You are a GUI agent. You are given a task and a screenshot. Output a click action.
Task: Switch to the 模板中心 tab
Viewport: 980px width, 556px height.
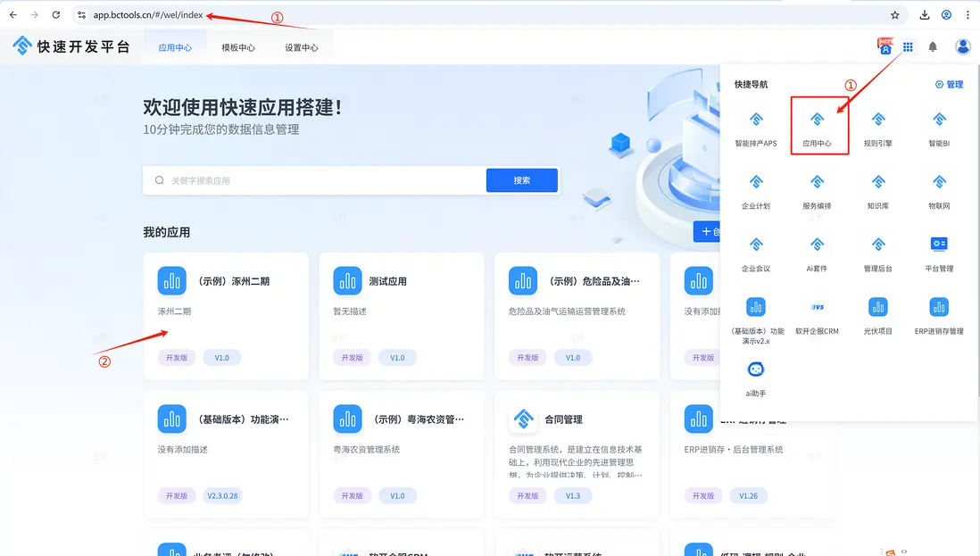(237, 49)
